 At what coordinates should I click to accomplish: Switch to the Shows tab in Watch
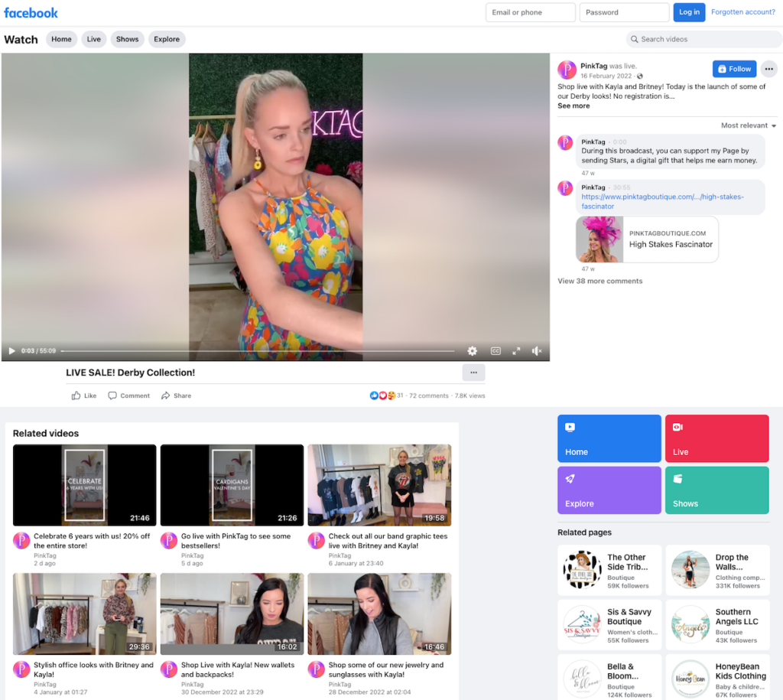(x=128, y=39)
